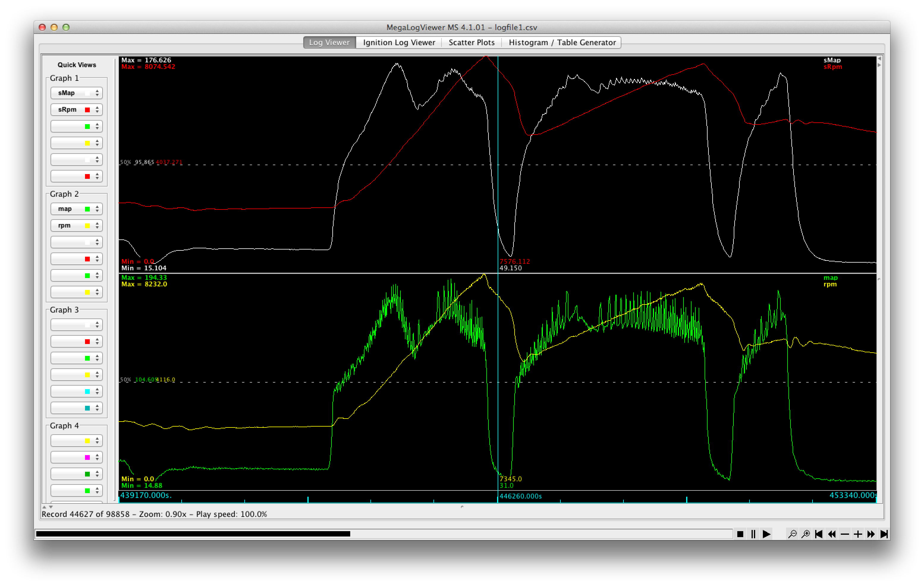
Task: Open Graph 2 empty red field dropdown
Action: (76, 259)
